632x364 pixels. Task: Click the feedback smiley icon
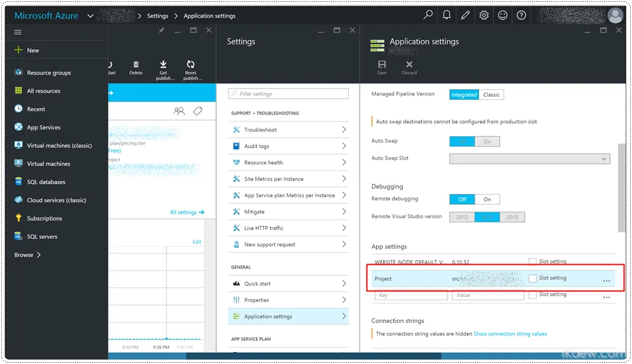[502, 15]
